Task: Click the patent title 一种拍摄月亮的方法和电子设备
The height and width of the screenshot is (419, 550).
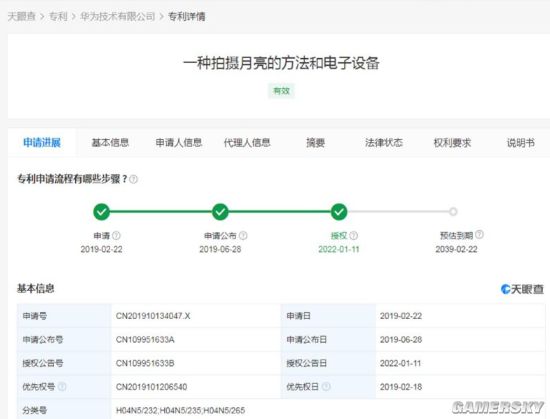Action: click(x=281, y=63)
